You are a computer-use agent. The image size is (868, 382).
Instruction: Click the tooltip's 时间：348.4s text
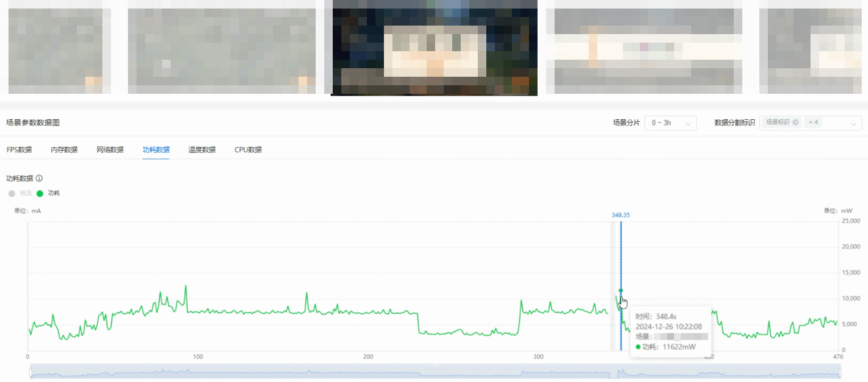[x=655, y=316]
